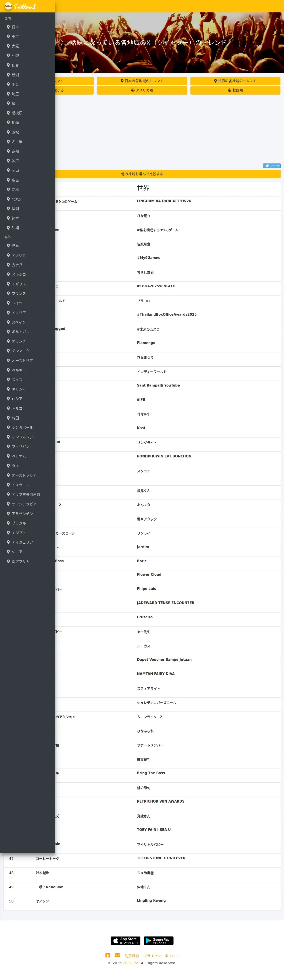Image resolution: width=284 pixels, height=980 pixels.
Task: Click the pin icon beside エジプト
Action: click(8, 533)
